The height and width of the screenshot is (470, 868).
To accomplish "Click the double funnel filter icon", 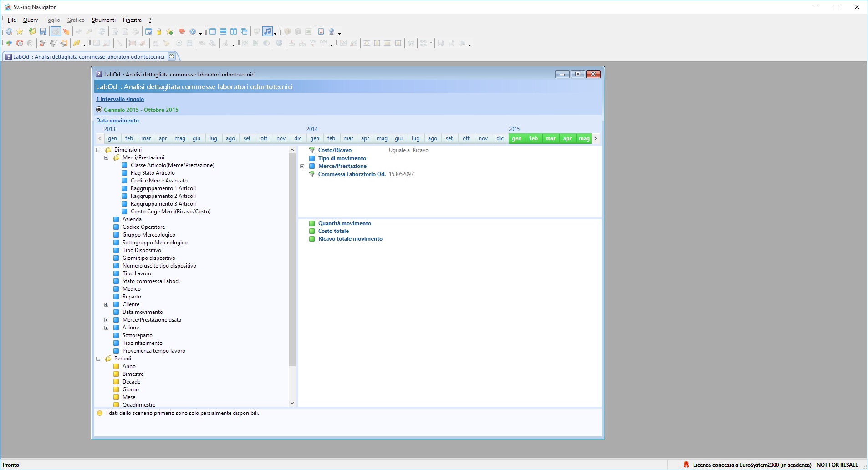I will click(53, 43).
